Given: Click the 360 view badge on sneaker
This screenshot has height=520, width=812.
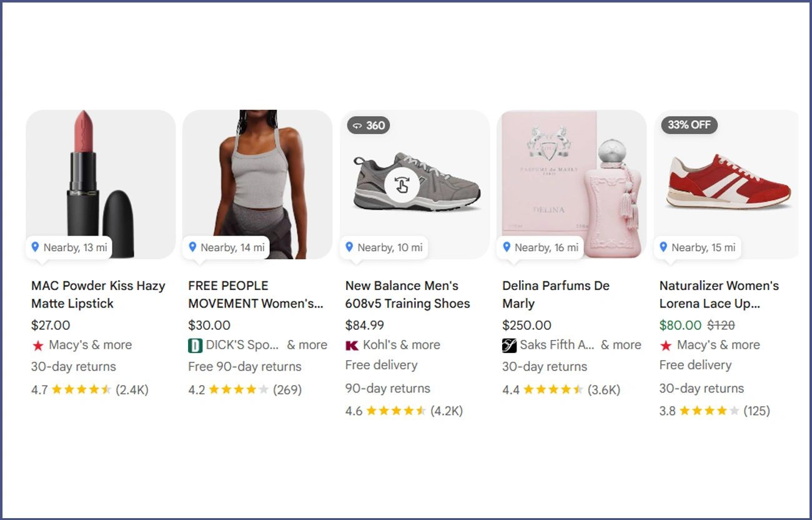Looking at the screenshot, I should tap(369, 126).
